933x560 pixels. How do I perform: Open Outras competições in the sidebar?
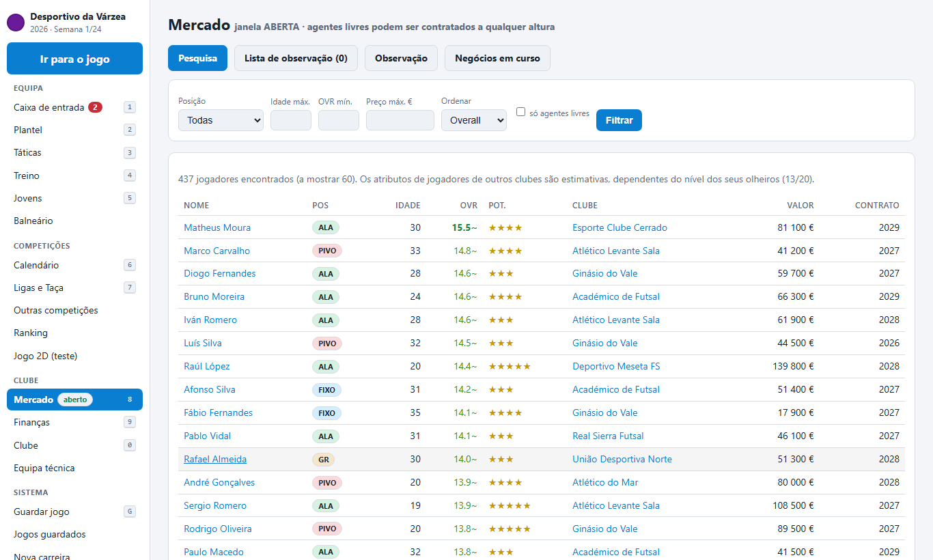tap(74, 310)
